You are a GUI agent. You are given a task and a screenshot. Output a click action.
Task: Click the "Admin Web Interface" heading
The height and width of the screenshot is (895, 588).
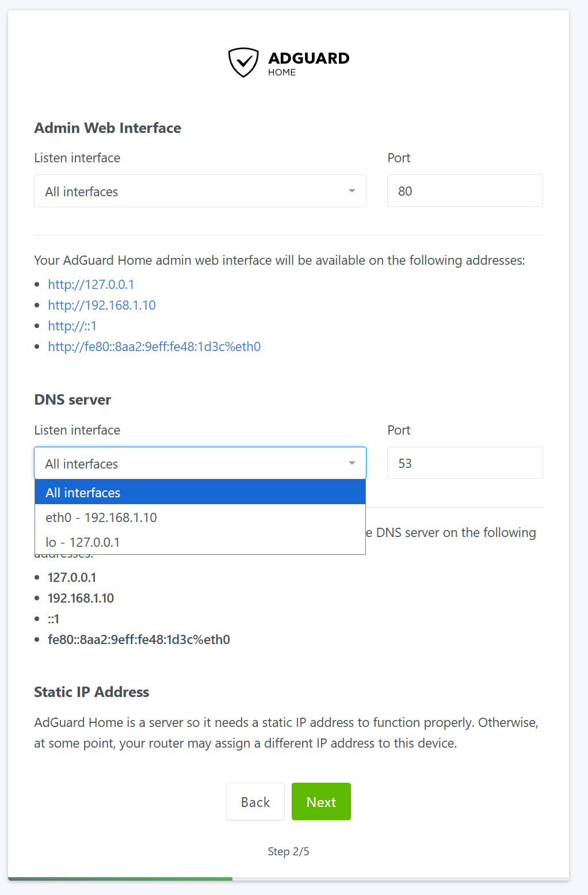108,128
